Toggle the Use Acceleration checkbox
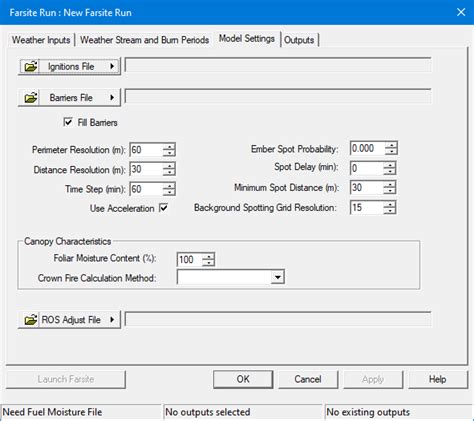474x421 pixels. click(x=164, y=208)
